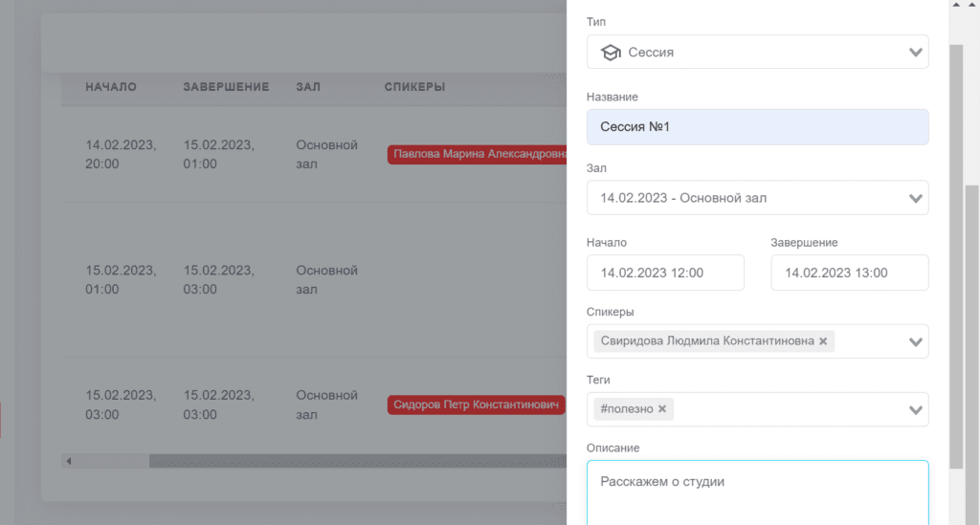Click the СПИКЕРЫ column header
Viewport: 980px width, 525px height.
pyautogui.click(x=415, y=87)
